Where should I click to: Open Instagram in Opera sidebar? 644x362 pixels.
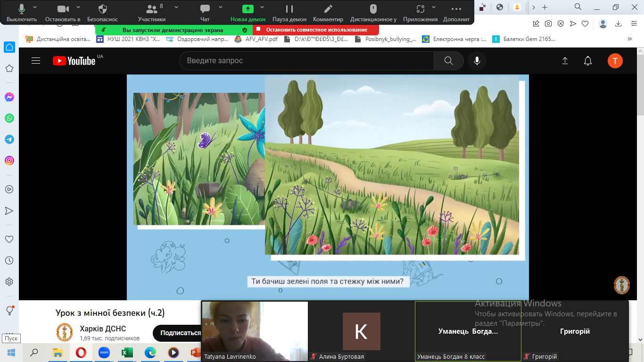9,161
